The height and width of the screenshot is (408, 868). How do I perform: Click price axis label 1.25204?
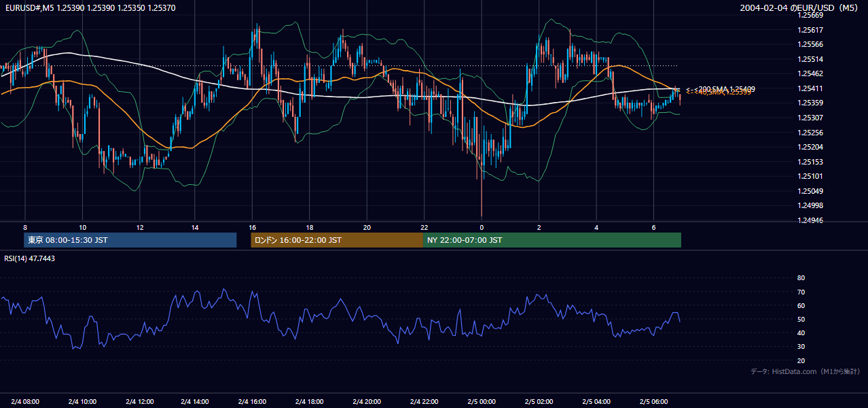coord(810,147)
